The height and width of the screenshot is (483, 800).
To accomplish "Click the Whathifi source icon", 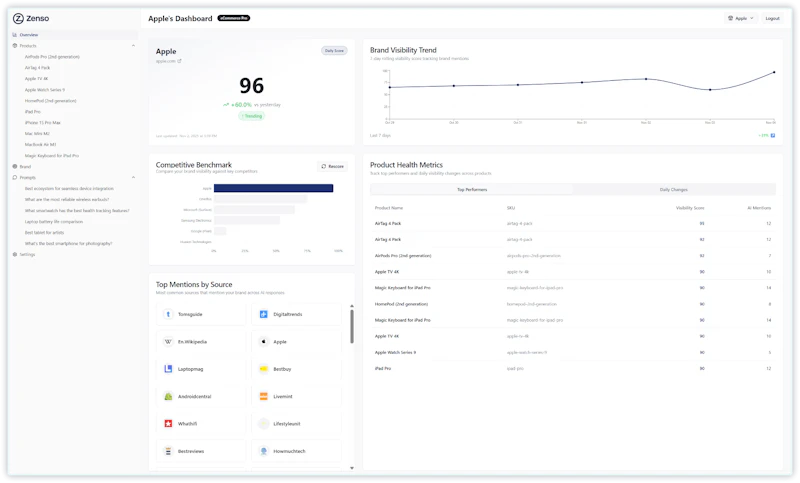I will [168, 423].
